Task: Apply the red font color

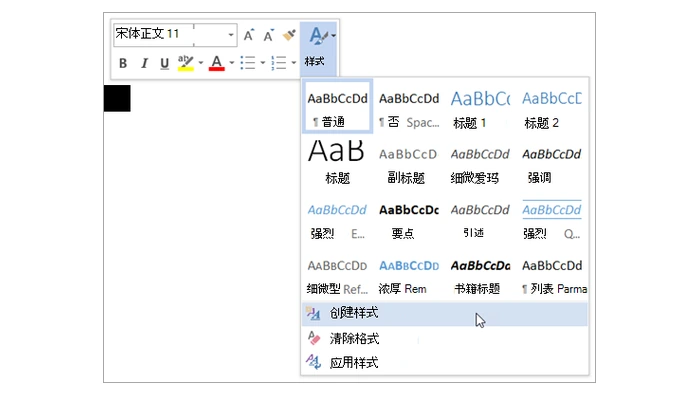Action: tap(217, 63)
